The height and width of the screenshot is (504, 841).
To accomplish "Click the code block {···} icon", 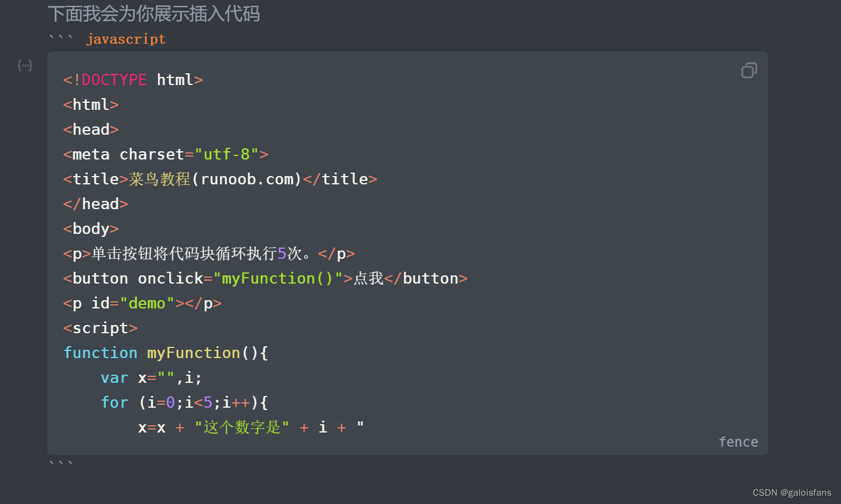I will [x=25, y=65].
